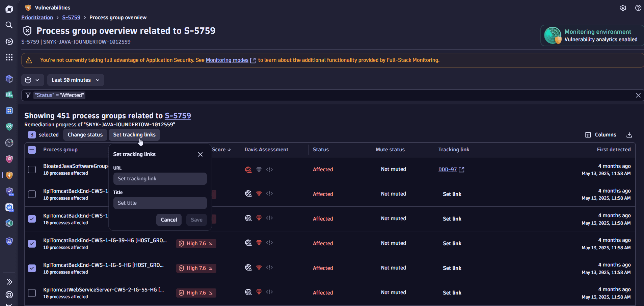644x306 pixels.
Task: Focus the Set tracking link URL field
Action: click(x=160, y=179)
